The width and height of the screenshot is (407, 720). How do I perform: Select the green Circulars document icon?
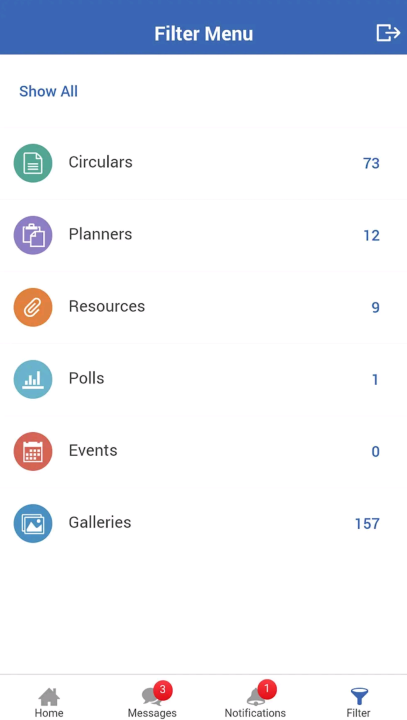pyautogui.click(x=33, y=163)
